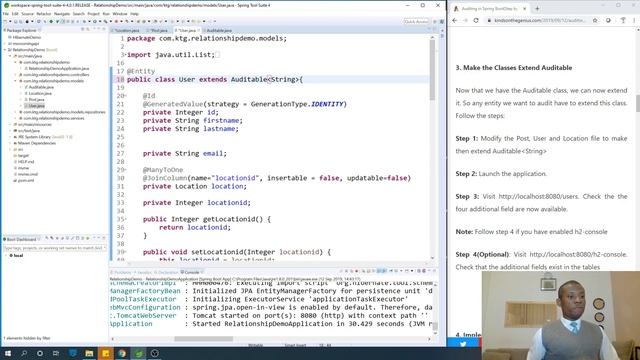Open the Windows Start menu
The image size is (640, 360).
[8, 353]
